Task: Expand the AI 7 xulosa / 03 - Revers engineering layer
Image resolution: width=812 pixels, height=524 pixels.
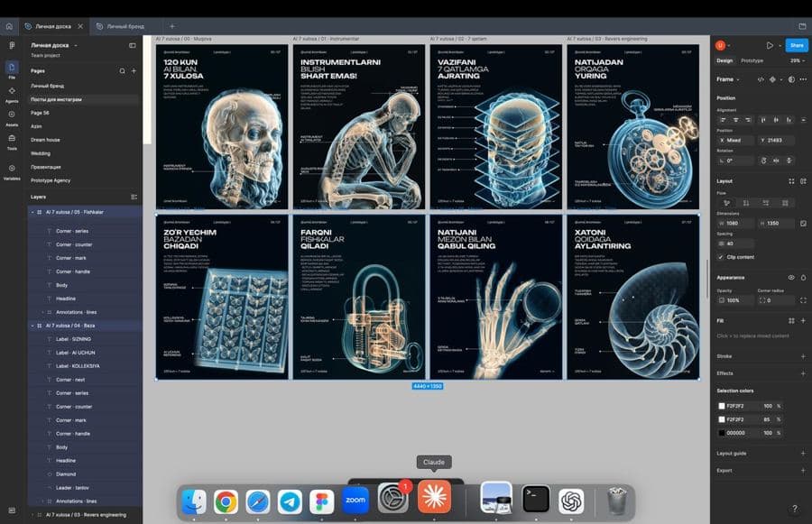Action: 32,515
